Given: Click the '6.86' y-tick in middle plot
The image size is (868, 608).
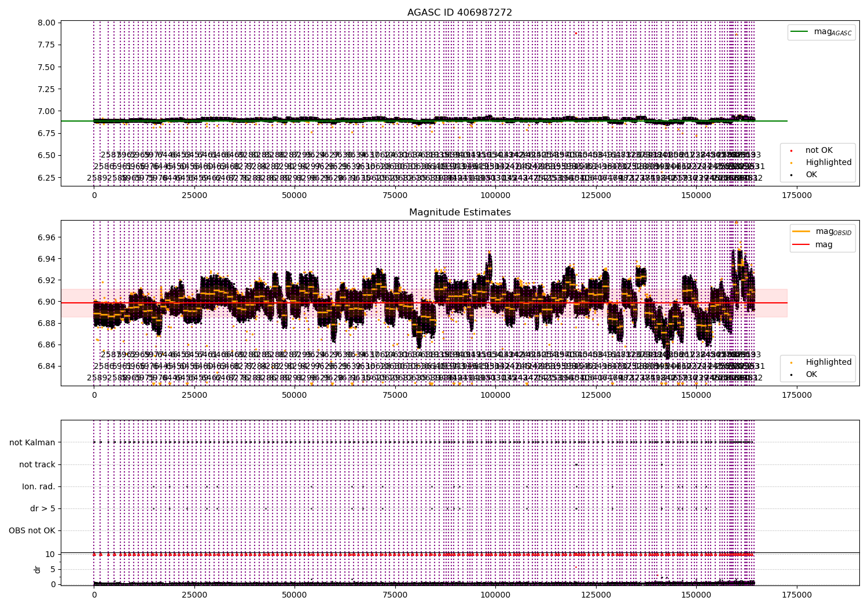Looking at the screenshot, I should pos(47,345).
